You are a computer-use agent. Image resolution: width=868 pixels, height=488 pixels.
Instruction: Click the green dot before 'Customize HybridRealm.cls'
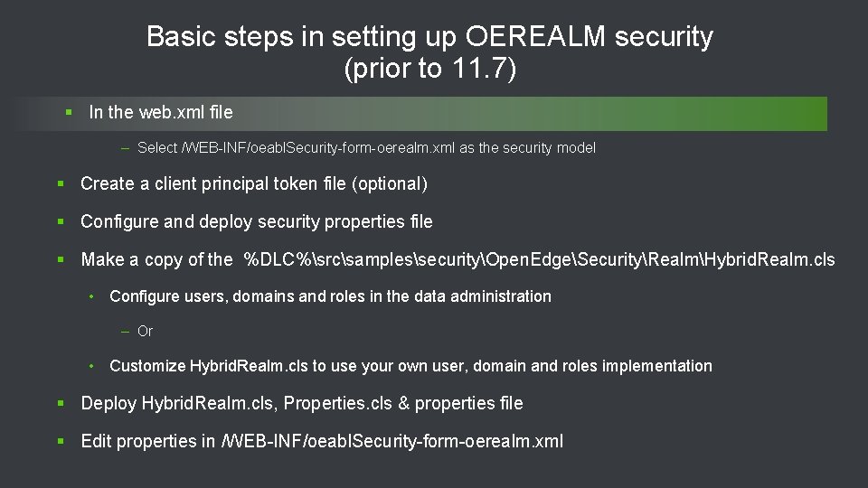(93, 366)
